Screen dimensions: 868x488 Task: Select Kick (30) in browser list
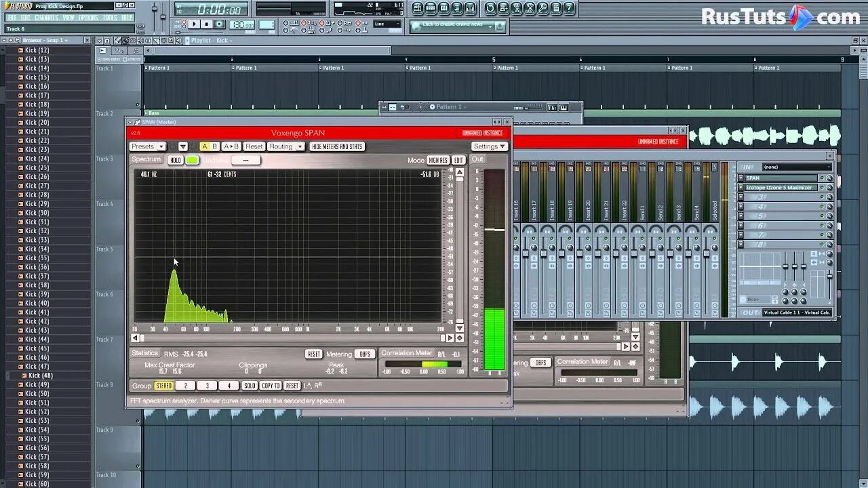click(37, 213)
